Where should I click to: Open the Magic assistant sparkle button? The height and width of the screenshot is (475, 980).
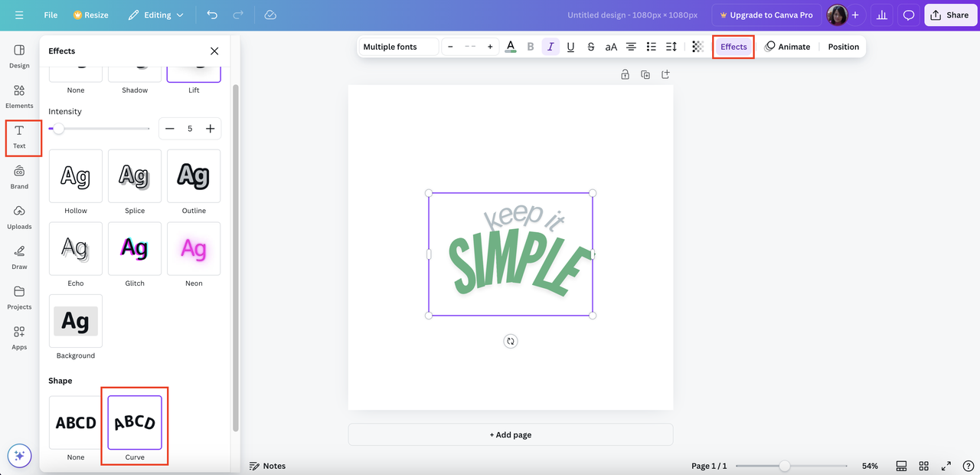pyautogui.click(x=20, y=455)
